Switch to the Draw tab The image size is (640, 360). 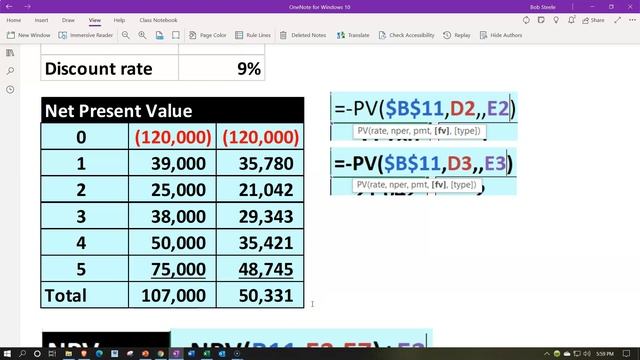click(68, 20)
